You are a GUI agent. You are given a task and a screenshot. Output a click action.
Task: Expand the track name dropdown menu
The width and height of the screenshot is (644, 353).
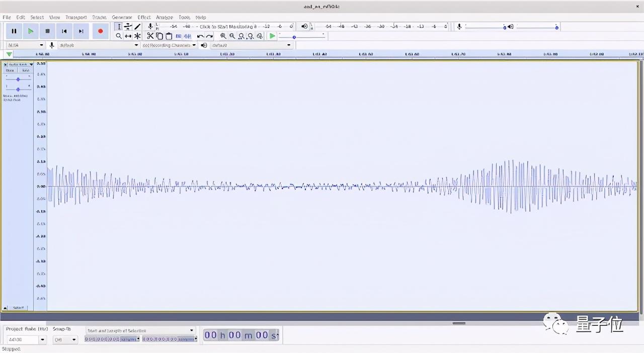(x=31, y=64)
